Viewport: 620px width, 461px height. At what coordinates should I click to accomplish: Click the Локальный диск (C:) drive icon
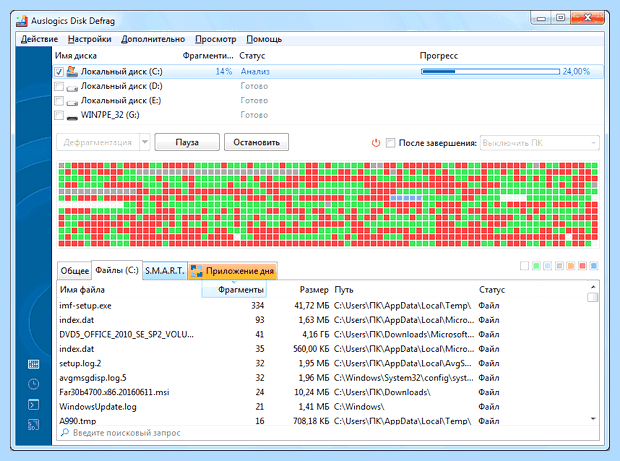coord(72,72)
